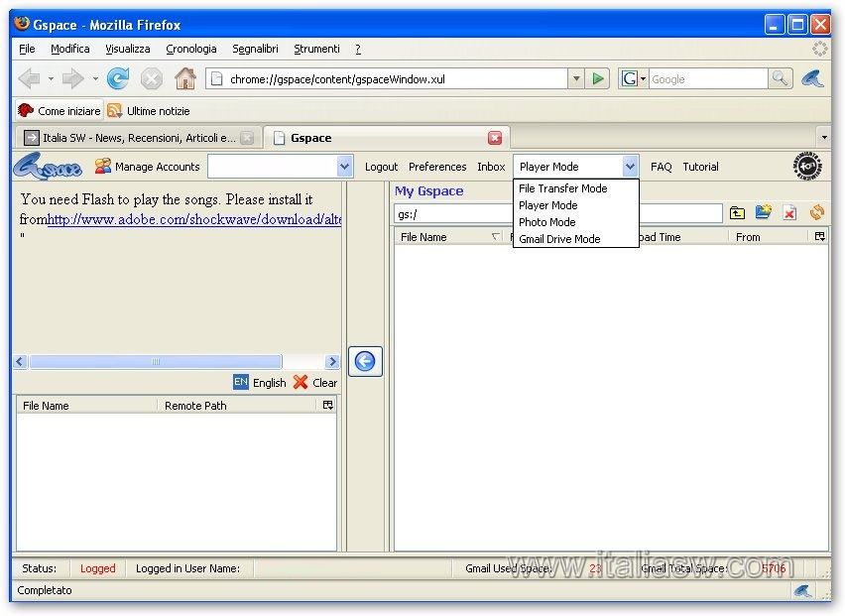Click the round badge icon near Tutorial
845x616 pixels.
tap(807, 166)
